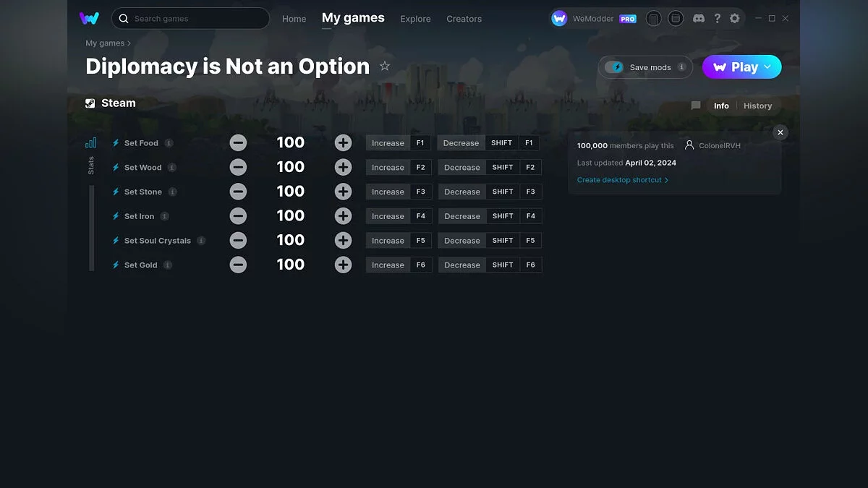Click the plus stepper for Set Iron

coord(343,215)
